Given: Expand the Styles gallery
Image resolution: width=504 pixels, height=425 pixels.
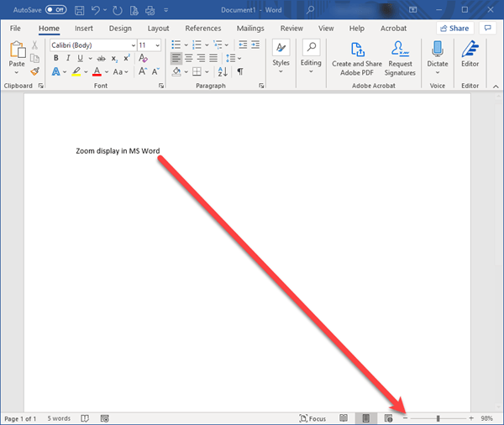Looking at the screenshot, I should click(281, 55).
